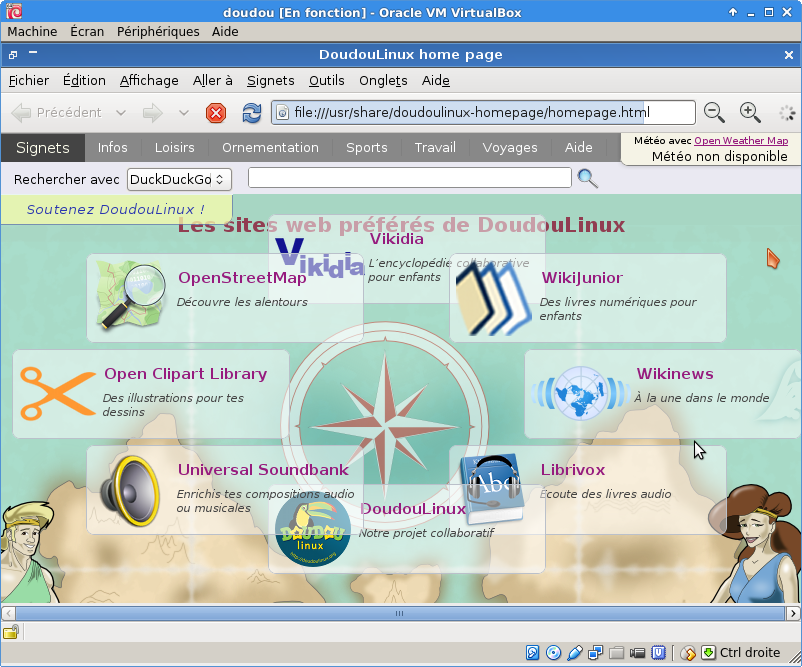
Task: Click the Wikinews globe icon
Action: click(x=581, y=393)
